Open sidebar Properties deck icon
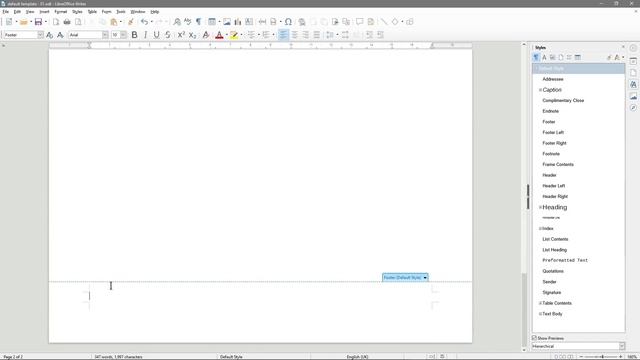 [x=633, y=61]
